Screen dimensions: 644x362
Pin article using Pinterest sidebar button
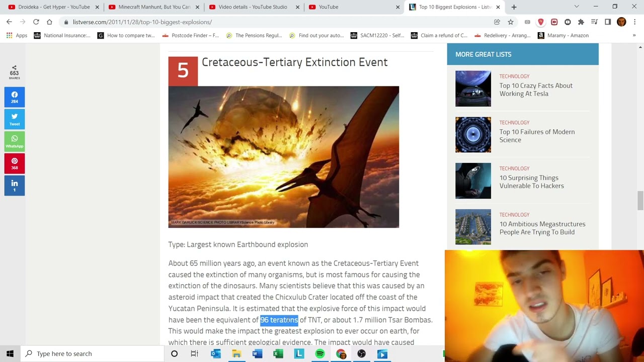pos(15,163)
